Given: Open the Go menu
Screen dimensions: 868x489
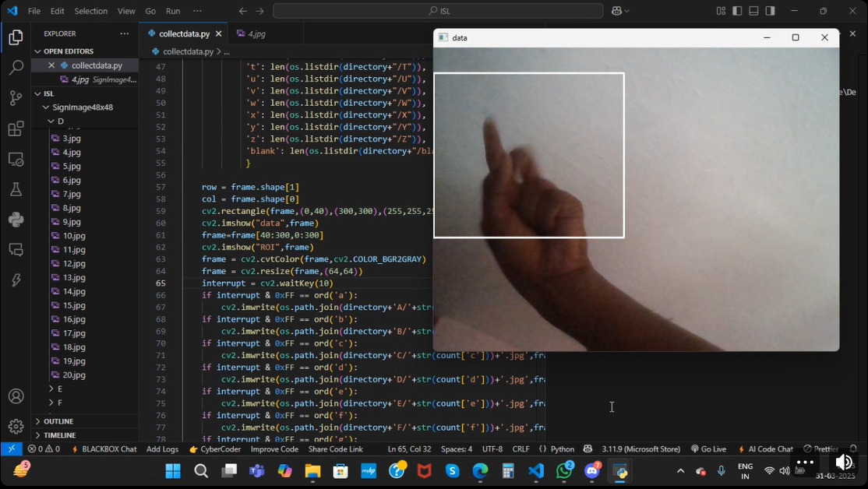Looking at the screenshot, I should [x=150, y=10].
